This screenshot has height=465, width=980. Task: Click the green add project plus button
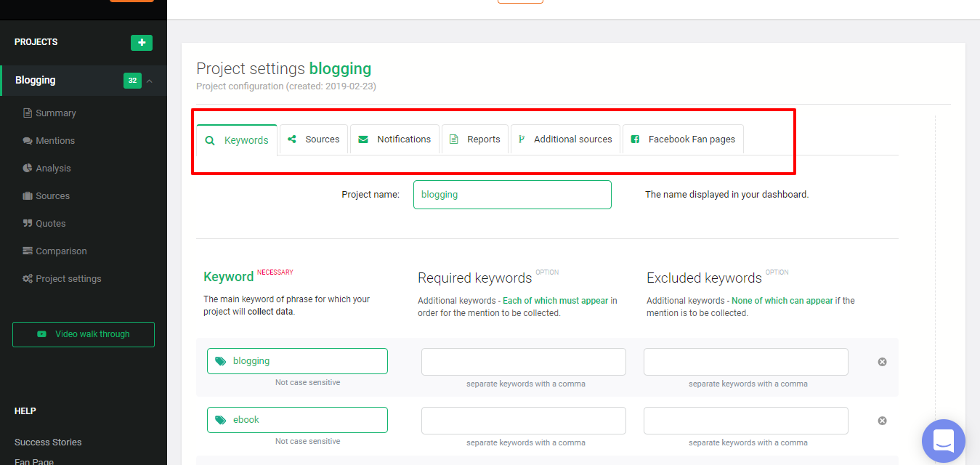(x=142, y=43)
